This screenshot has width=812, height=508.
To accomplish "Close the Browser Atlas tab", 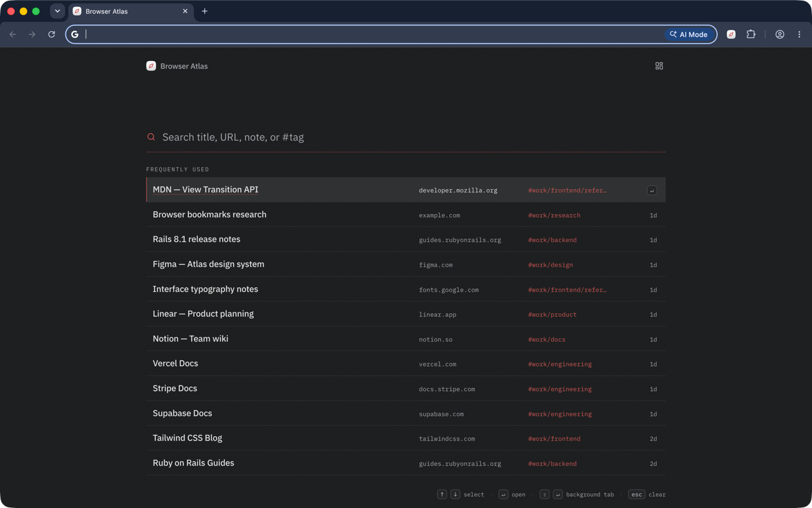I will [x=185, y=11].
